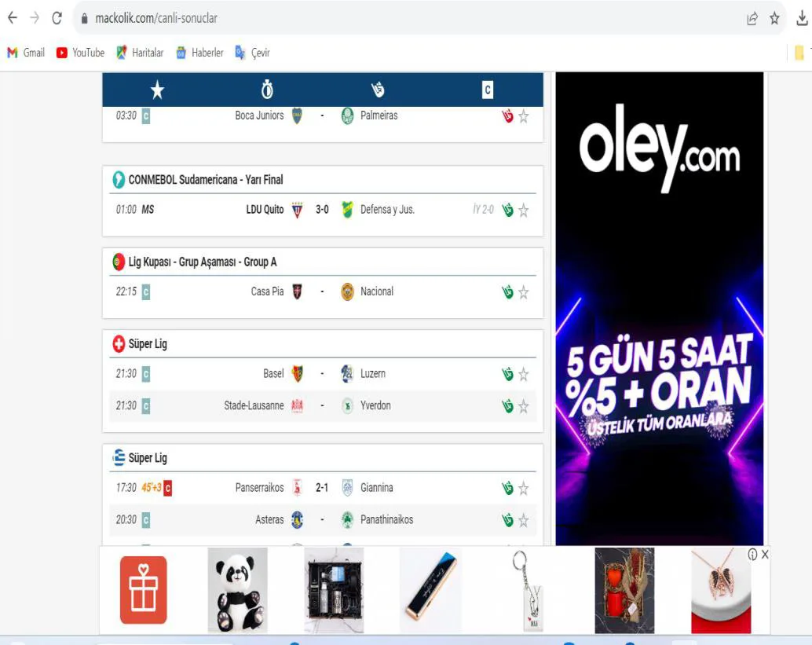Open the browser downloads icon
This screenshot has width=812, height=645.
802,19
